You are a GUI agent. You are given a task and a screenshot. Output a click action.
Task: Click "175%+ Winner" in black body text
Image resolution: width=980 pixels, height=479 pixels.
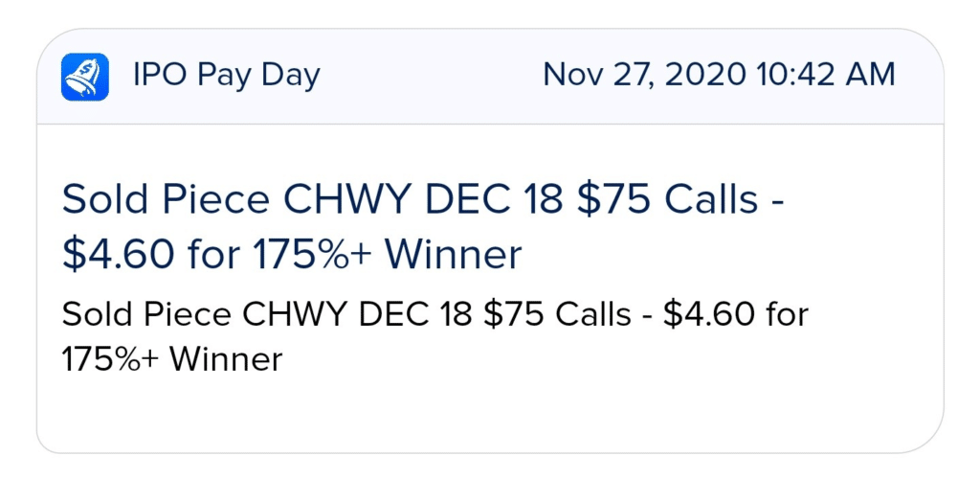pos(172,359)
